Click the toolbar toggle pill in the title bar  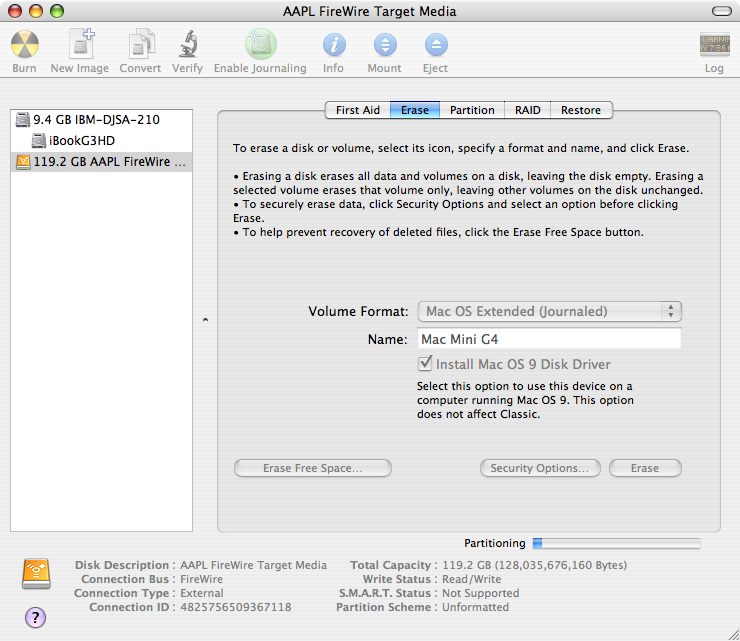[721, 11]
